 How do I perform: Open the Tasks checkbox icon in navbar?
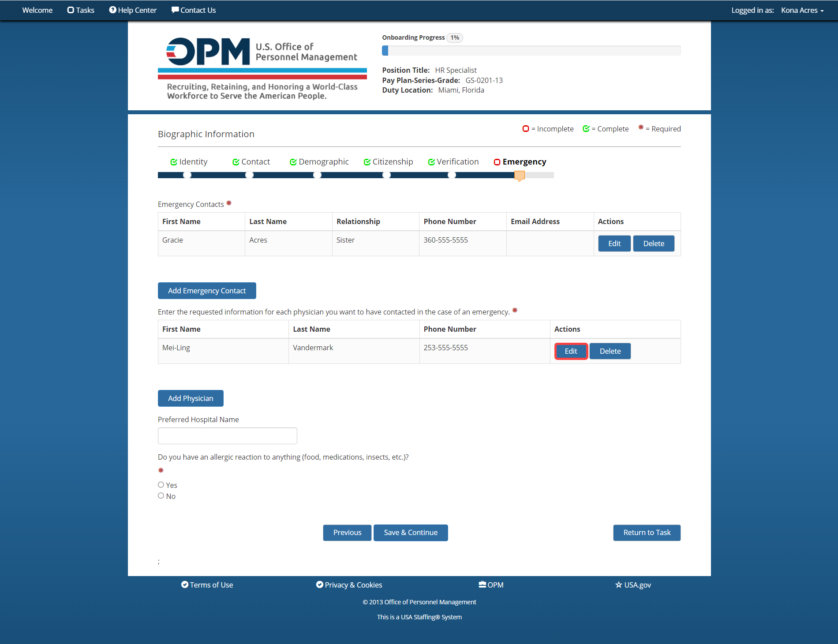click(71, 10)
